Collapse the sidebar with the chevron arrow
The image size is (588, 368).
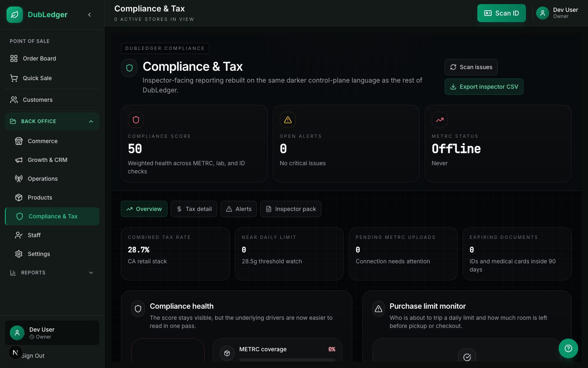[89, 15]
